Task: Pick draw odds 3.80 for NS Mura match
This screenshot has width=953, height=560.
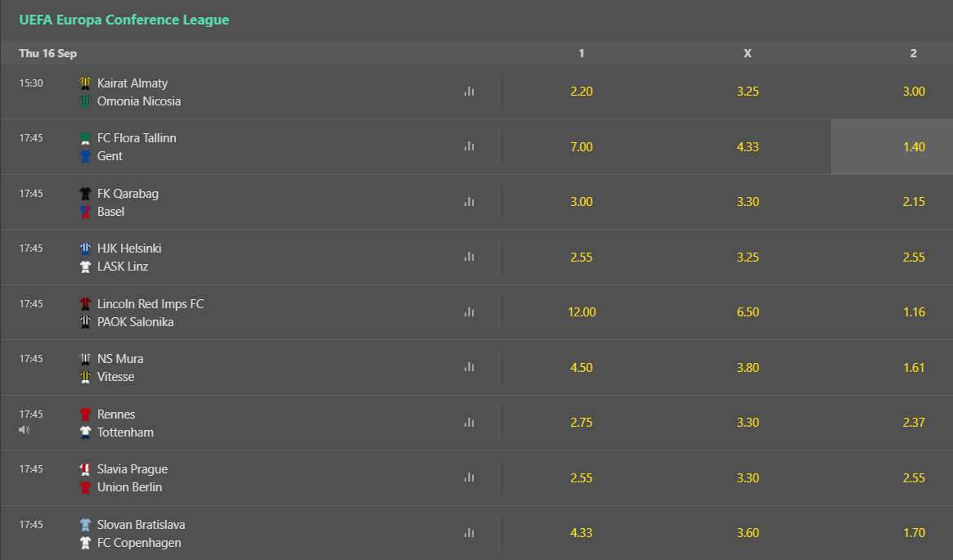Action: coord(747,367)
